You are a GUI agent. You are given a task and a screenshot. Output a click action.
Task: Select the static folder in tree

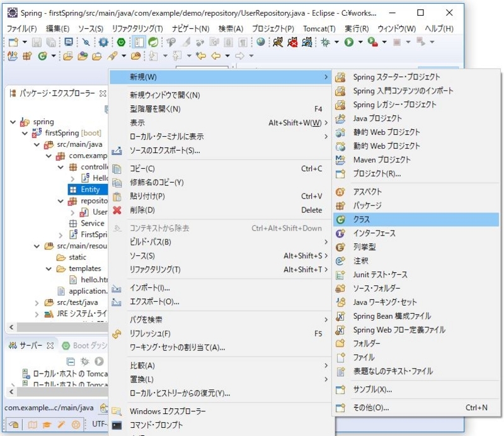77,257
